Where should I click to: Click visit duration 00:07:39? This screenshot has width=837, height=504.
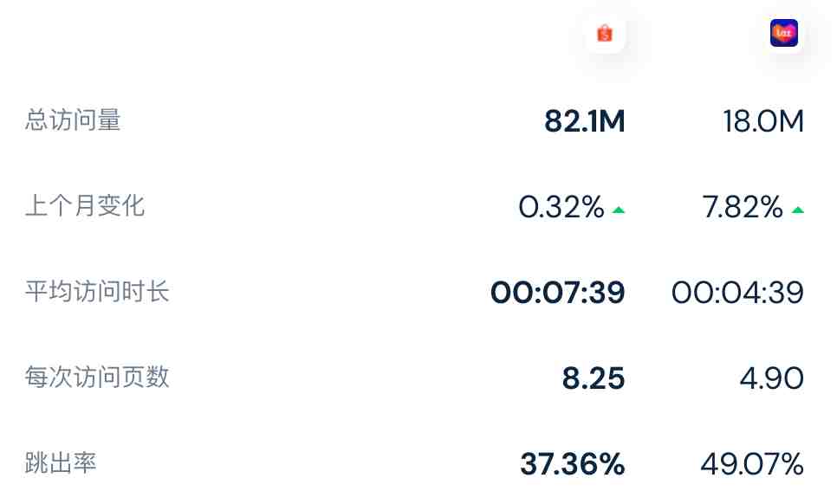click(x=558, y=293)
